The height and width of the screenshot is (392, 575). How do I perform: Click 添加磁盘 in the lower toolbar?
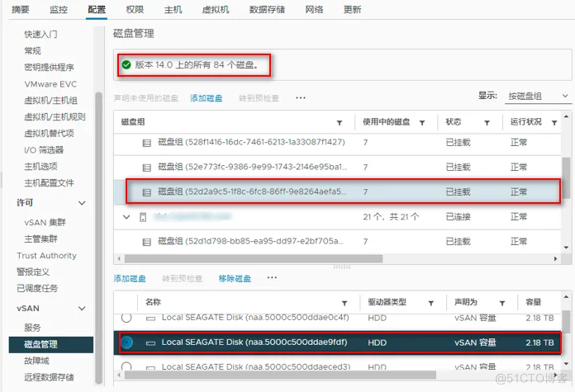point(130,278)
